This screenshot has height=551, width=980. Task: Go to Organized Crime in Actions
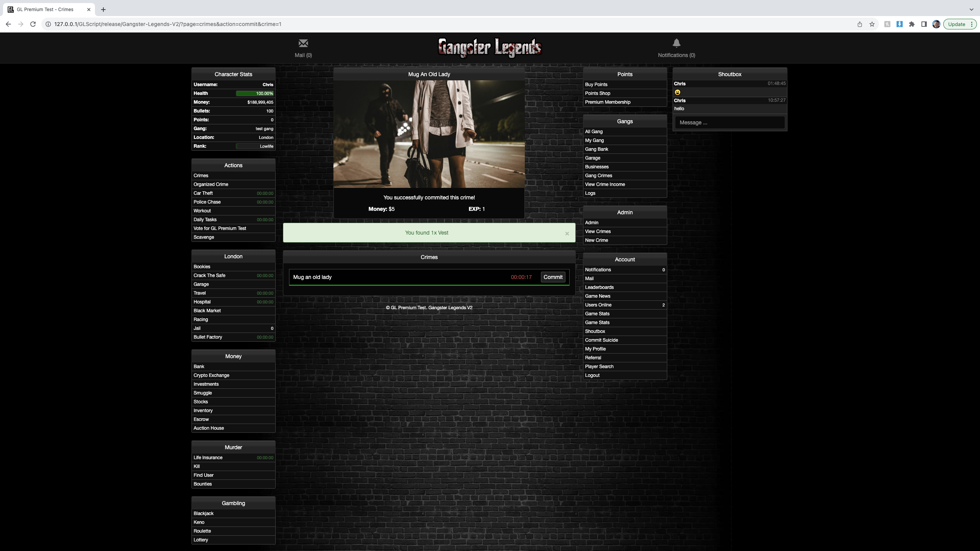tap(211, 184)
